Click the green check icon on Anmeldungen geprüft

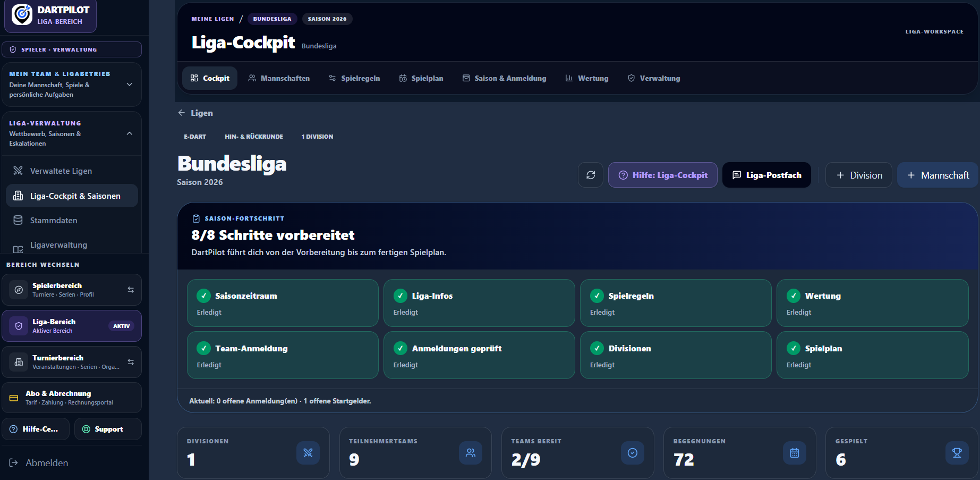400,348
